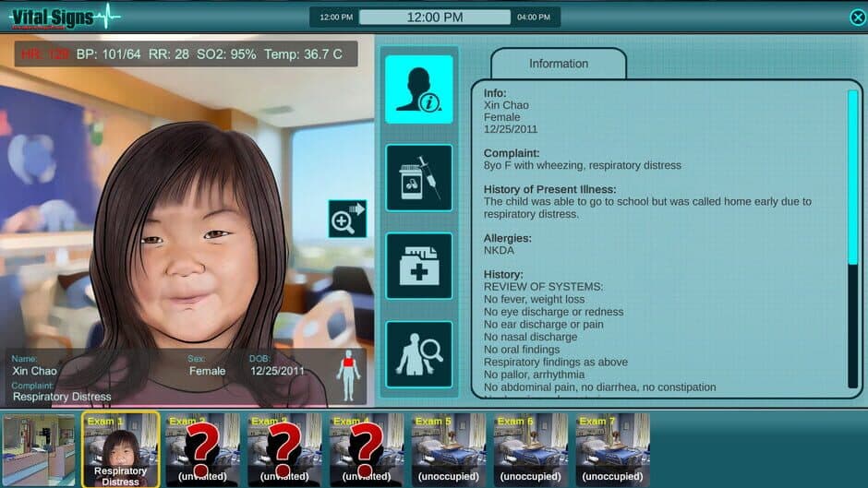Image resolution: width=868 pixels, height=488 pixels.
Task: Click the RR: 28 reading
Action: pos(169,54)
